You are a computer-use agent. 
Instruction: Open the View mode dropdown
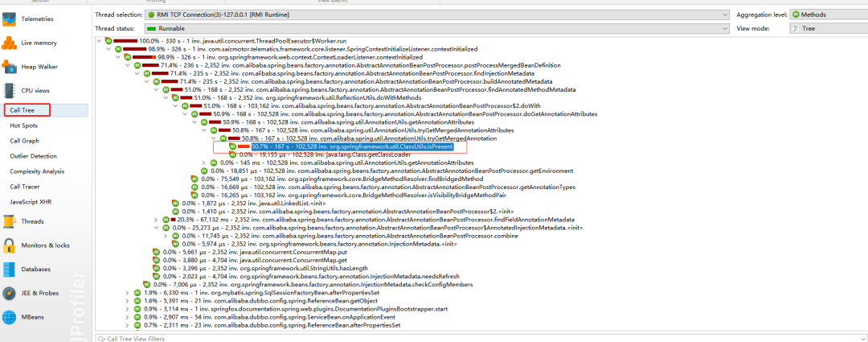[828, 28]
